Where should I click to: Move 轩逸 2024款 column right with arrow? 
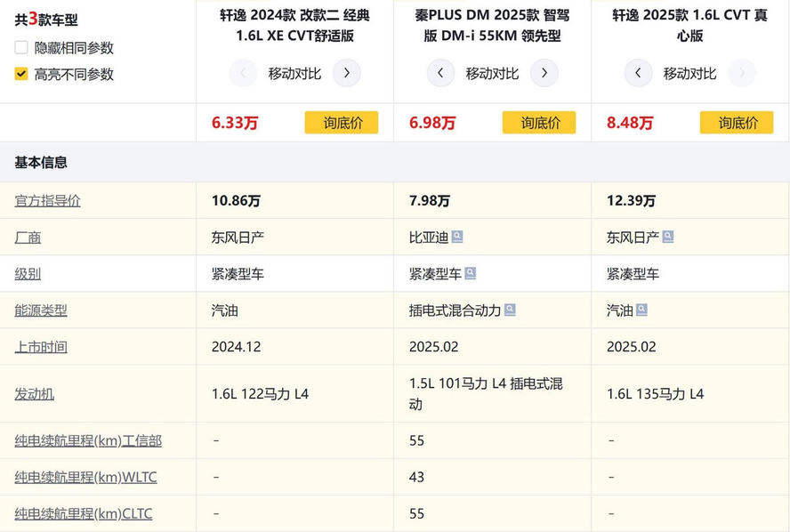pos(346,73)
